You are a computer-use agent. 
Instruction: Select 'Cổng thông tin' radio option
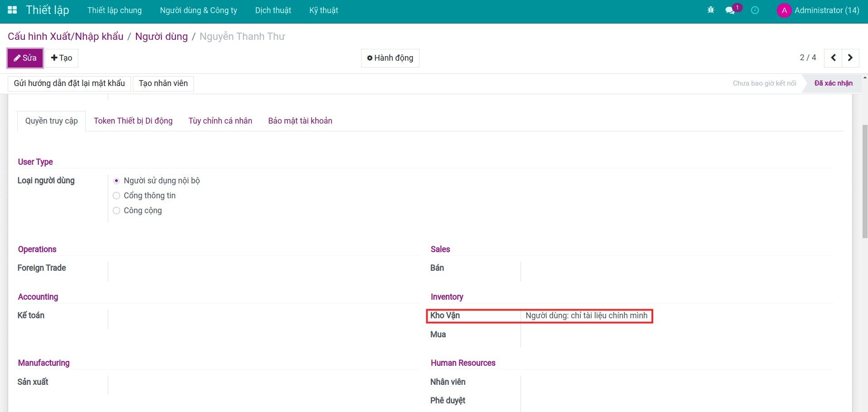click(116, 196)
